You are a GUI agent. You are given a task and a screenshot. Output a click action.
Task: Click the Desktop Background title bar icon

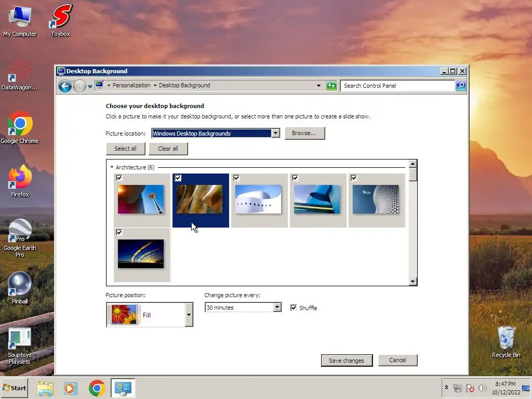point(61,71)
